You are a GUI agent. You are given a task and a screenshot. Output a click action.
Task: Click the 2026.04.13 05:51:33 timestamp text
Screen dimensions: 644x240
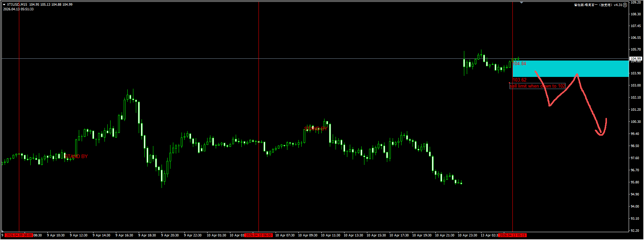pos(19,9)
